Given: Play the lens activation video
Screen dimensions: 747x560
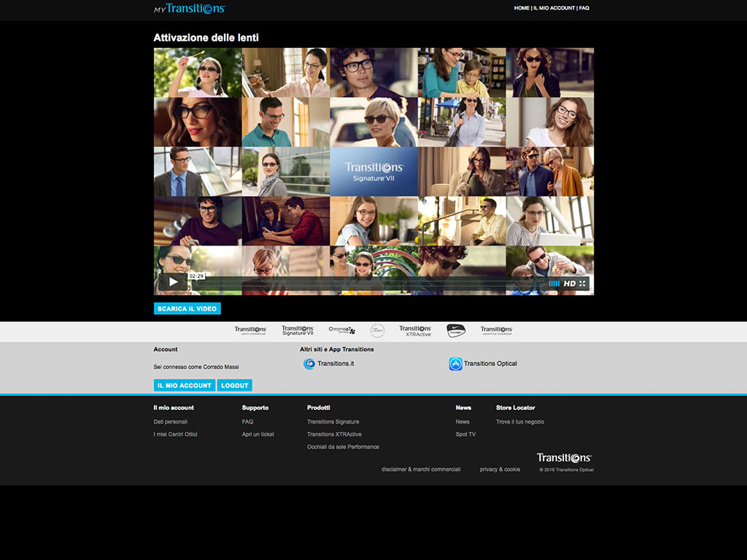Looking at the screenshot, I should point(173,282).
